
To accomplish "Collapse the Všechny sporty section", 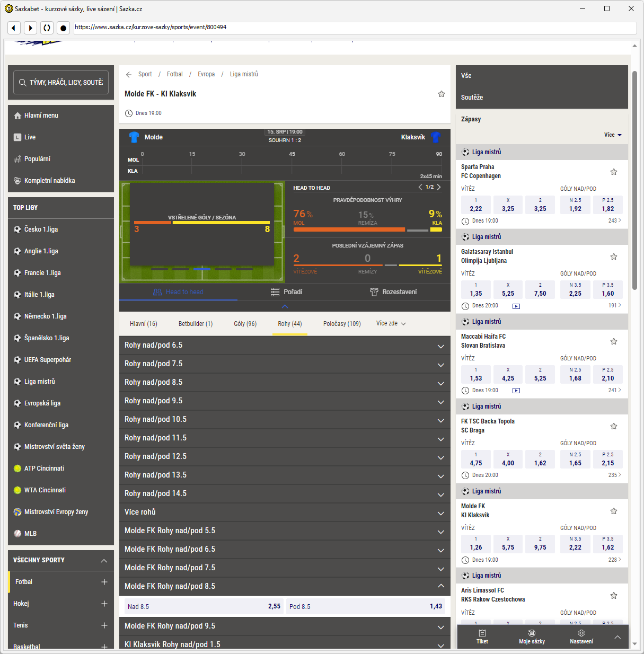I will (104, 561).
